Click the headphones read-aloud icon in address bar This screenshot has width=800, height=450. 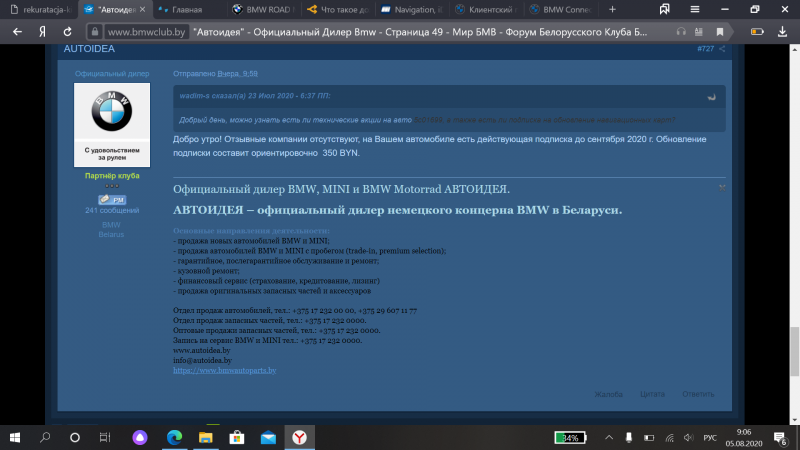pyautogui.click(x=681, y=32)
